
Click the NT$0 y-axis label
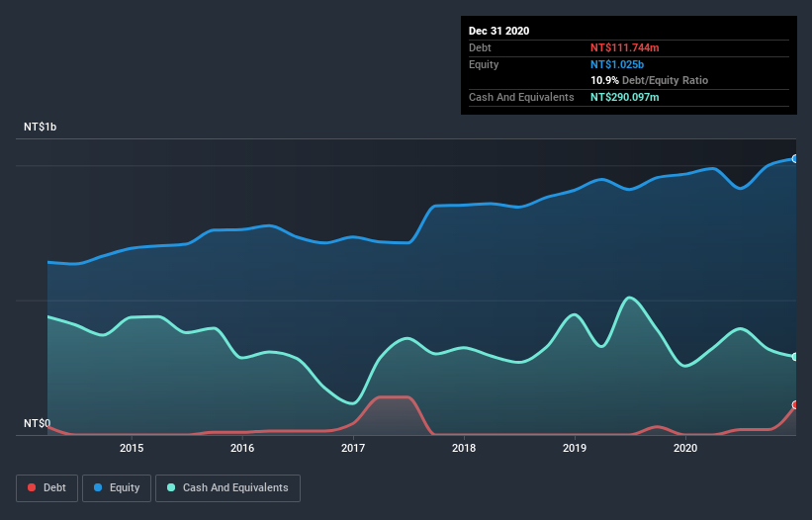click(x=38, y=423)
